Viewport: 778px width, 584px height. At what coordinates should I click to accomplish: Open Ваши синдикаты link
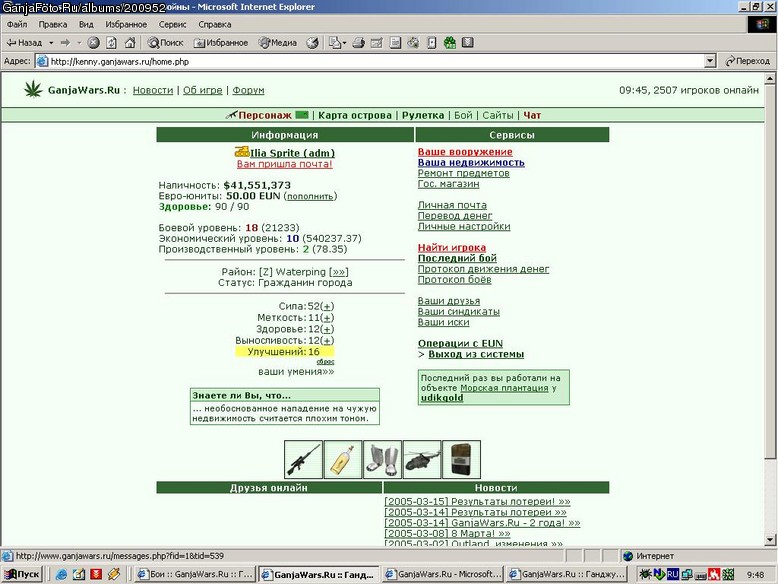coord(458,312)
